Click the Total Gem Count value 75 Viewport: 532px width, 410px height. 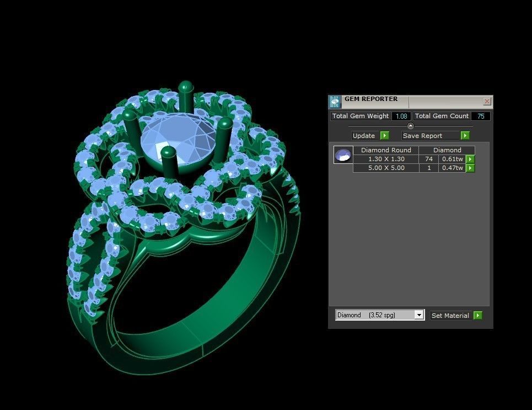(x=481, y=116)
